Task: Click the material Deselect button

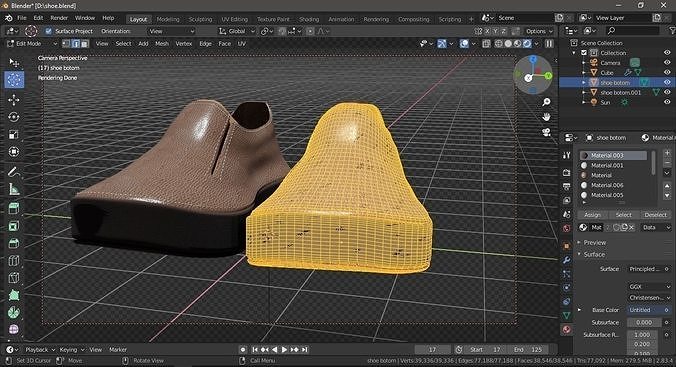Action: click(x=655, y=215)
